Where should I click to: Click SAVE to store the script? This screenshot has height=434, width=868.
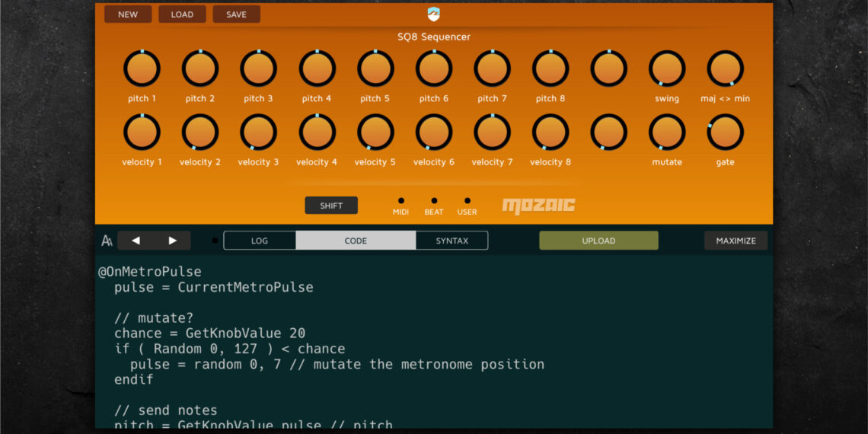click(236, 14)
